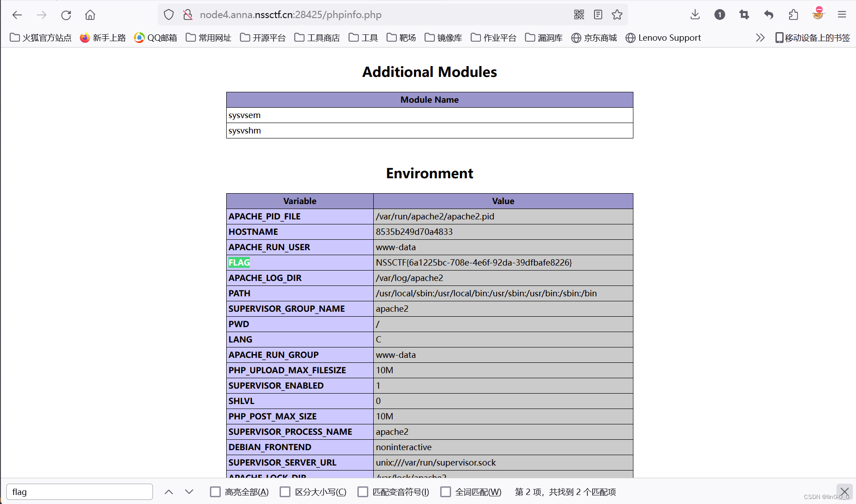This screenshot has width=856, height=504.
Task: Toggle reader view icon
Action: coord(598,14)
